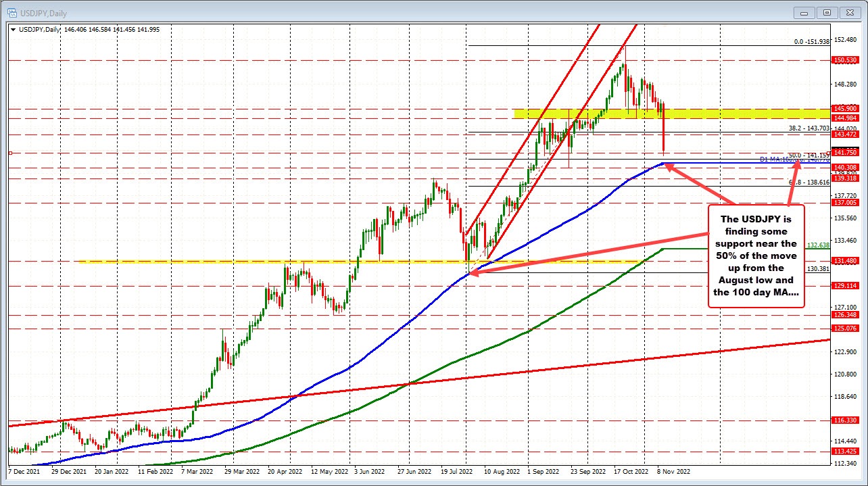
Task: Click the 148.280 price axis label
Action: tap(845, 84)
